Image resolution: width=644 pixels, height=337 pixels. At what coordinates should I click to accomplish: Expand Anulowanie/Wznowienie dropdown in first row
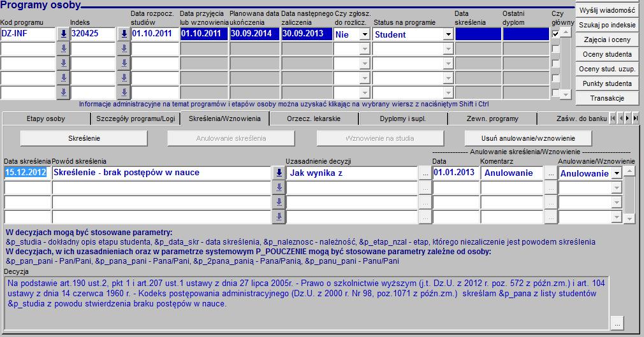pos(617,173)
